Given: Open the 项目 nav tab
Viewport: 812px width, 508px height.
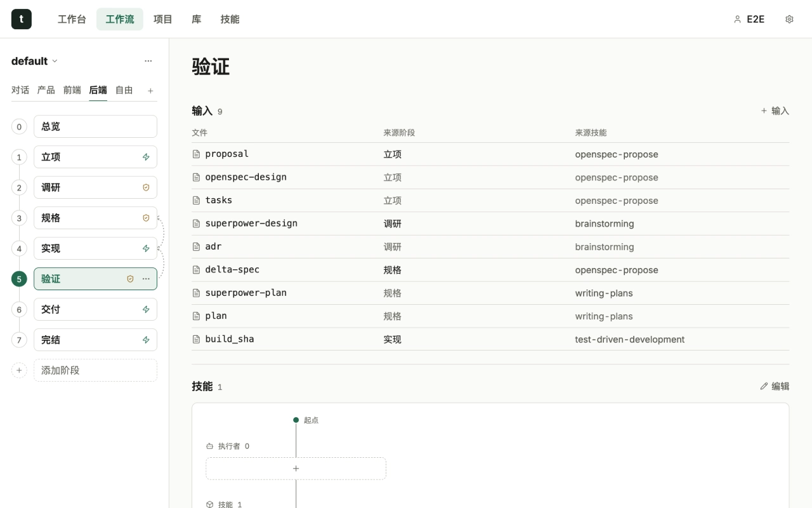Looking at the screenshot, I should pos(163,19).
